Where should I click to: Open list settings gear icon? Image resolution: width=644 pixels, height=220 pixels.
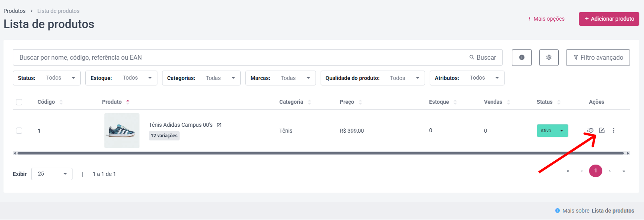point(549,57)
